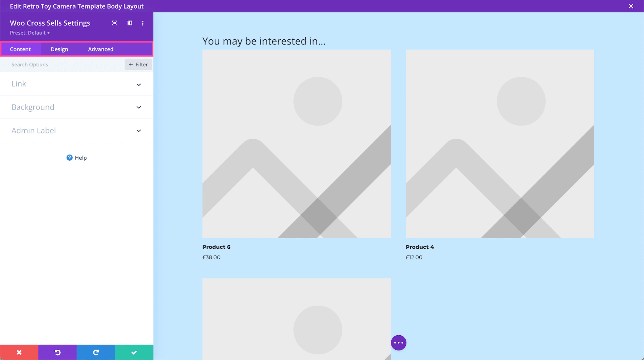Select the Content tab
The height and width of the screenshot is (360, 644).
coord(21,49)
